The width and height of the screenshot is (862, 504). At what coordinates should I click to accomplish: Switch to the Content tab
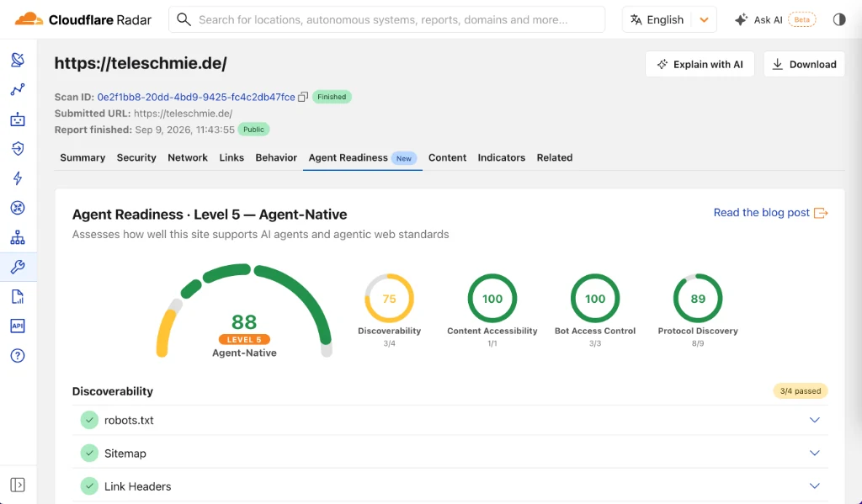[448, 157]
